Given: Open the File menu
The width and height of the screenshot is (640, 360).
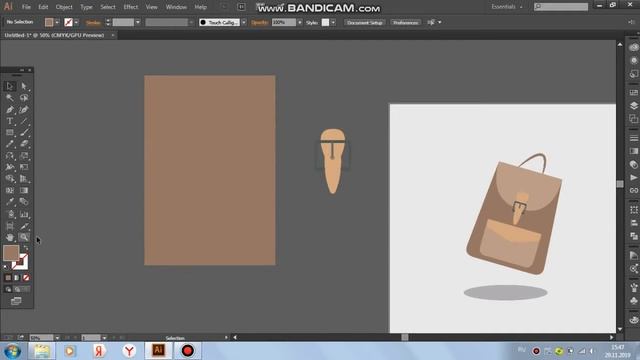Looking at the screenshot, I should click(x=26, y=7).
